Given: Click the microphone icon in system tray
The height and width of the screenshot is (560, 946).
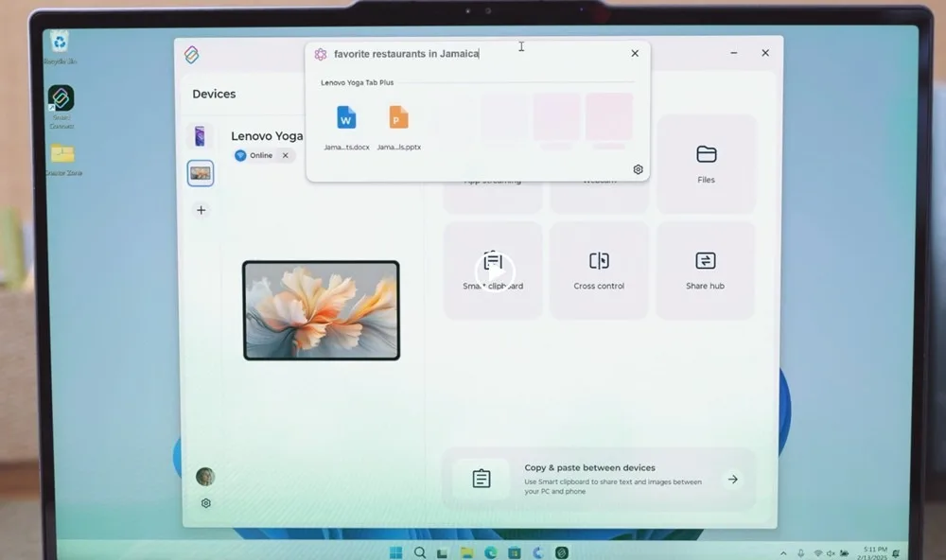Looking at the screenshot, I should (800, 553).
